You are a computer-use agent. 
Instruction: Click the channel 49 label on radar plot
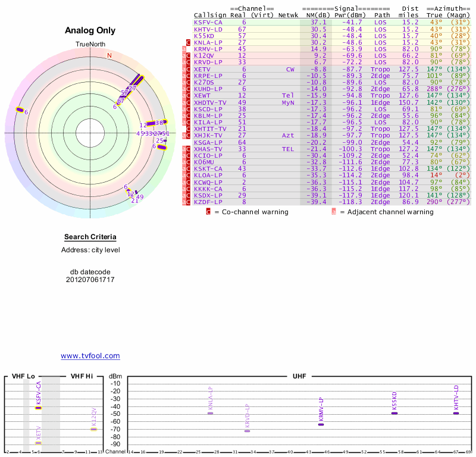(x=140, y=197)
